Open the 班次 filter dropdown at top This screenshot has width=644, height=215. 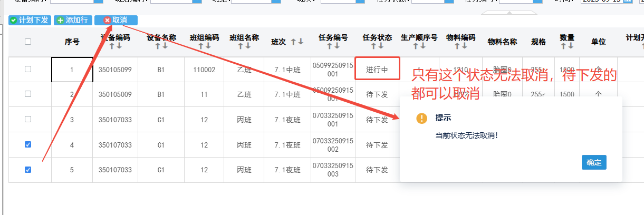[360, 2]
